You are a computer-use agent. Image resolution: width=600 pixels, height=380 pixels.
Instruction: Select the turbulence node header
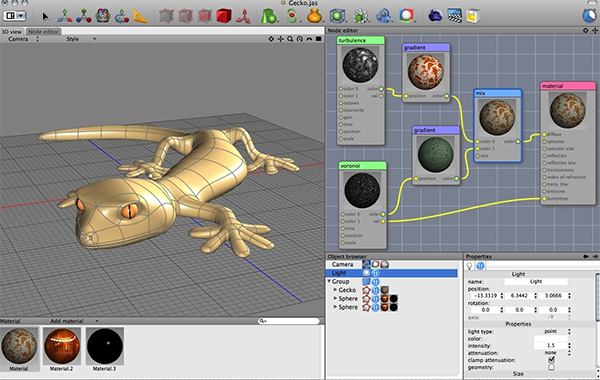(x=360, y=40)
